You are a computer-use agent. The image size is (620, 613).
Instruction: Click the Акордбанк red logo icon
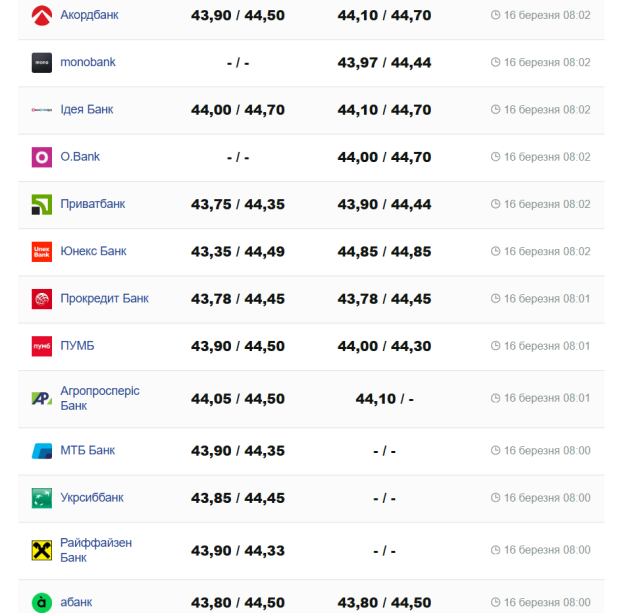click(x=41, y=15)
